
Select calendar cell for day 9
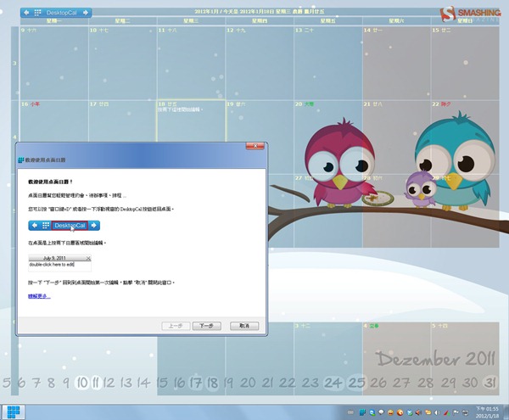(x=54, y=63)
